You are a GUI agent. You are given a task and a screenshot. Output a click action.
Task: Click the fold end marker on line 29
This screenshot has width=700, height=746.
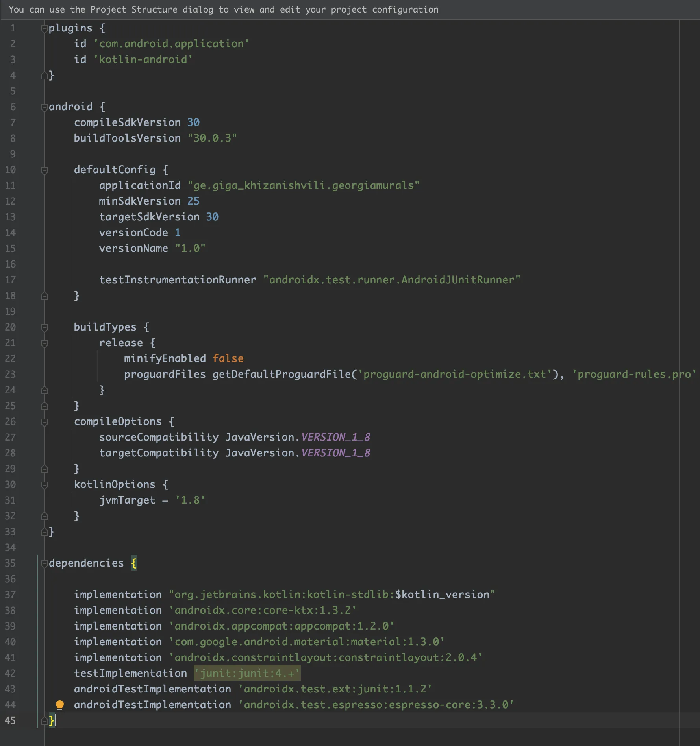click(44, 469)
